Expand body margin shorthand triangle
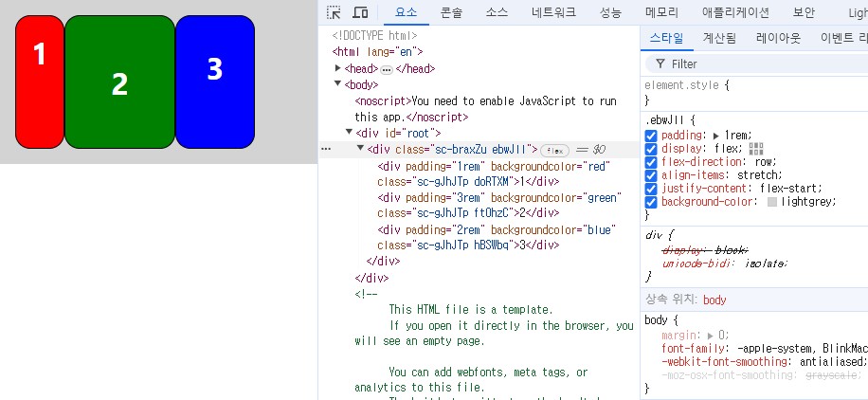Viewport: 868px width, 400px height. [711, 336]
